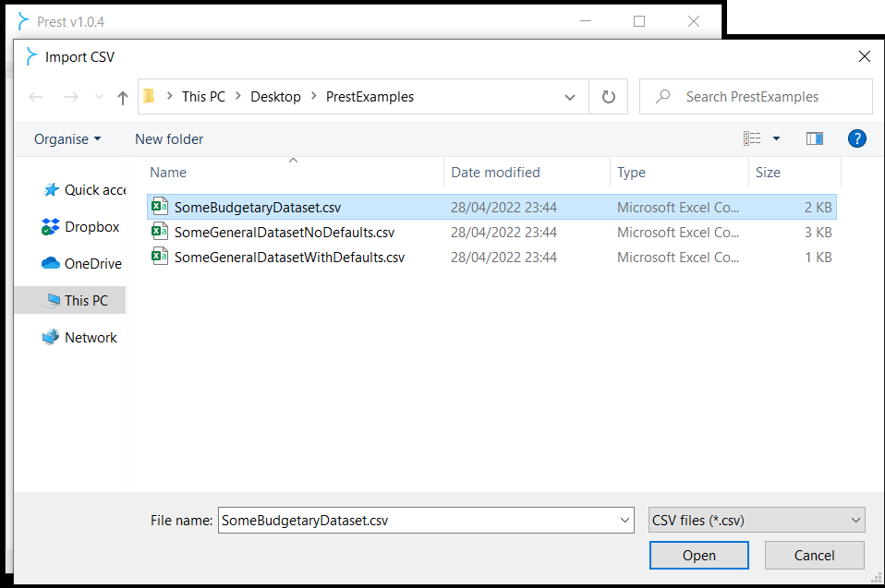This screenshot has height=588, width=885.
Task: Open the CSV files (*.csv) filter dropdown
Action: (757, 520)
